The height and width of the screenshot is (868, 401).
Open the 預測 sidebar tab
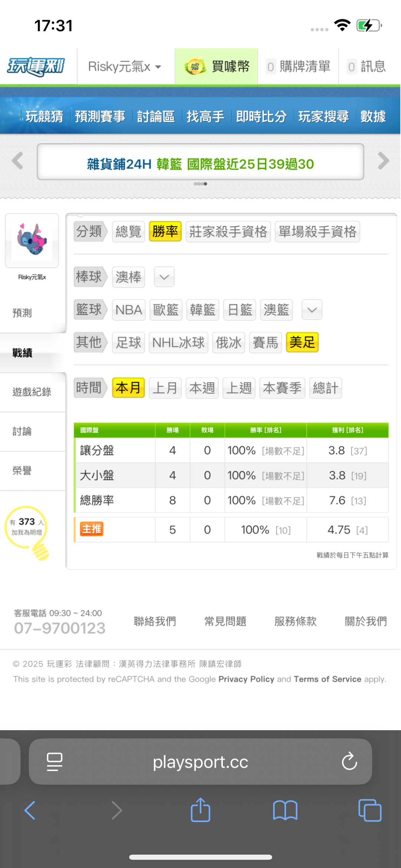(x=22, y=313)
